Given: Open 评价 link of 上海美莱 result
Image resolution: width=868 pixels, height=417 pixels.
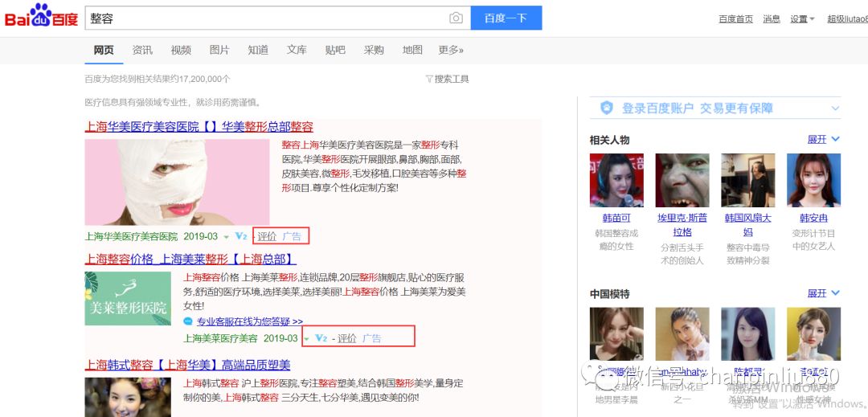Looking at the screenshot, I should [x=347, y=338].
